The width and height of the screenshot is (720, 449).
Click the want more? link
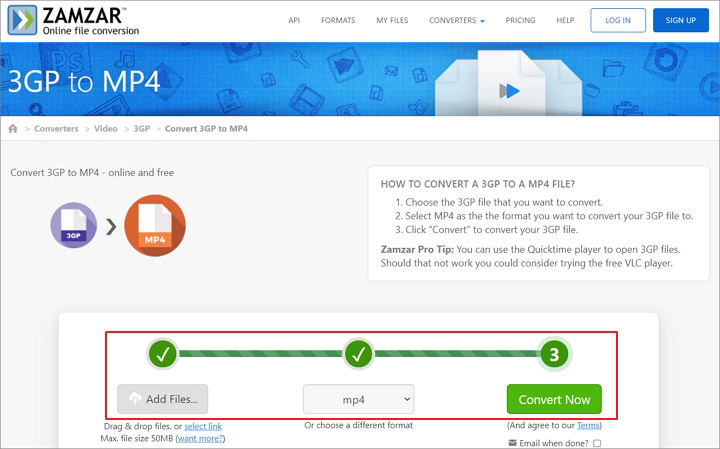click(200, 438)
